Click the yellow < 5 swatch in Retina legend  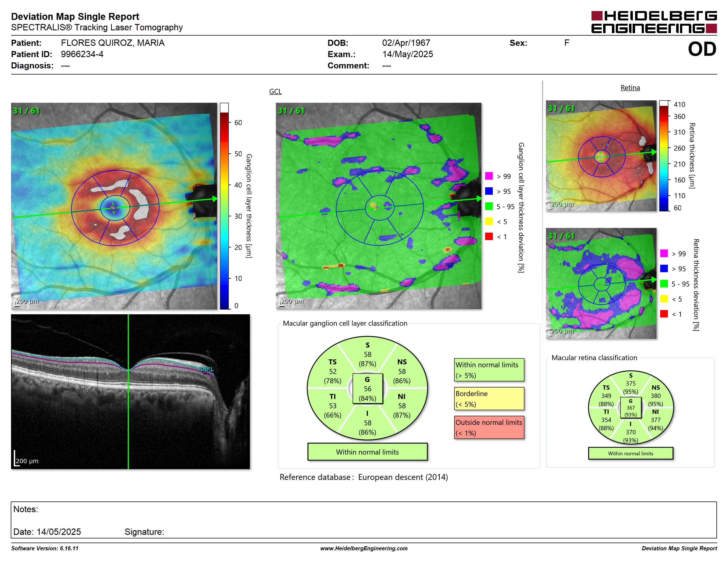(x=664, y=299)
